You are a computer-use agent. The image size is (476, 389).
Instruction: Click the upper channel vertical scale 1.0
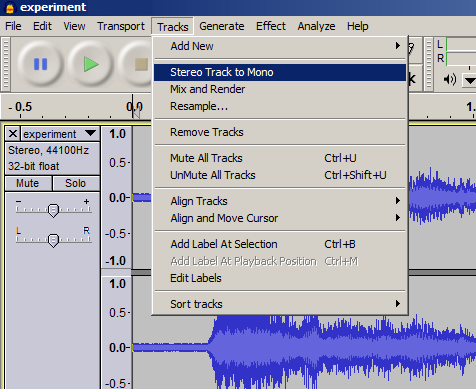tap(117, 134)
